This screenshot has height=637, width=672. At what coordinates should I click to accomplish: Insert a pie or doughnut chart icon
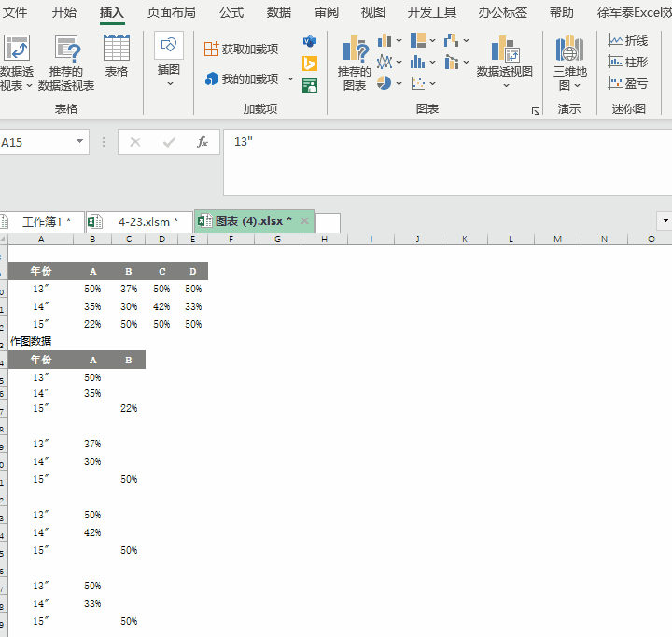point(385,83)
